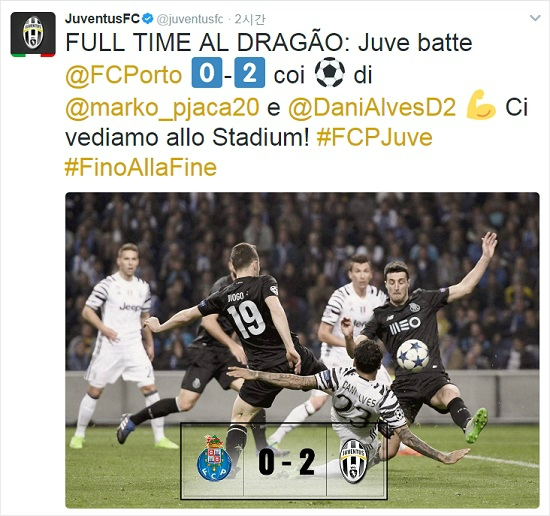550x516 pixels.
Task: Click the JuventusFC profile avatar
Action: pyautogui.click(x=33, y=34)
